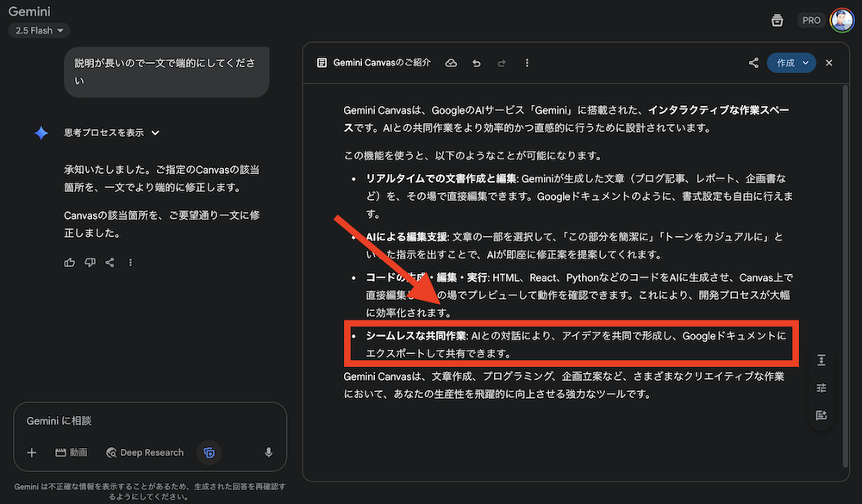The width and height of the screenshot is (862, 504).
Task: Click the bold text シームレスな共同作業
Action: (415, 336)
